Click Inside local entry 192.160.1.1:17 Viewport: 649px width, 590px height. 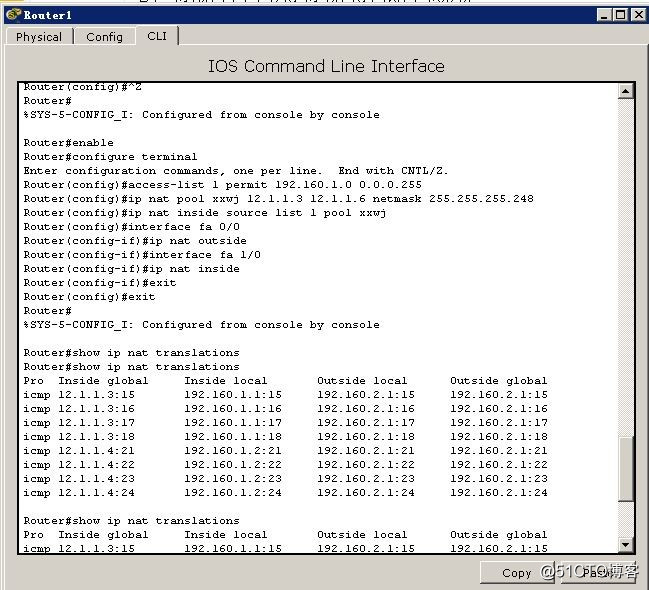click(x=233, y=423)
